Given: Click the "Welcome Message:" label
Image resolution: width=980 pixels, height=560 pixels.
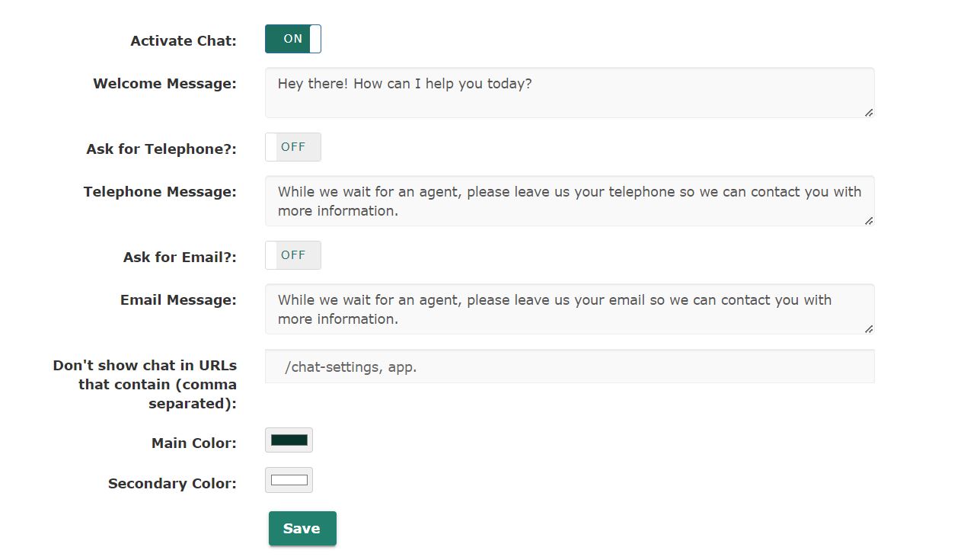Looking at the screenshot, I should click(x=164, y=84).
